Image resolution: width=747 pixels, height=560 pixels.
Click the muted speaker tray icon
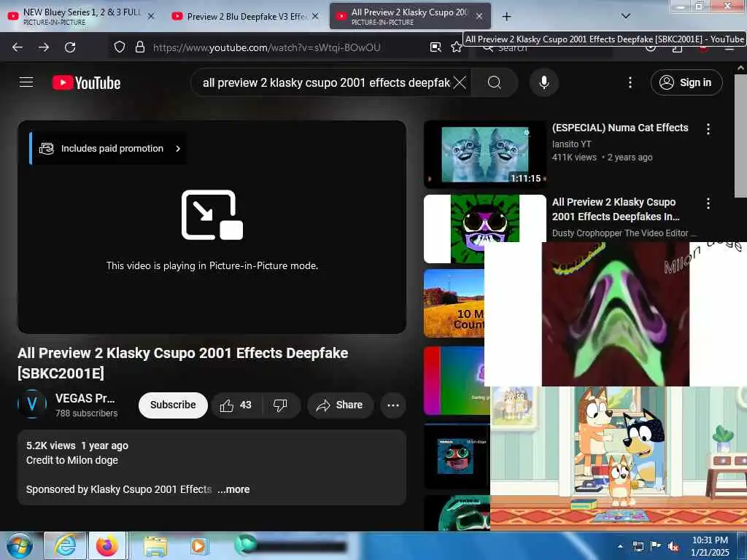click(673, 546)
